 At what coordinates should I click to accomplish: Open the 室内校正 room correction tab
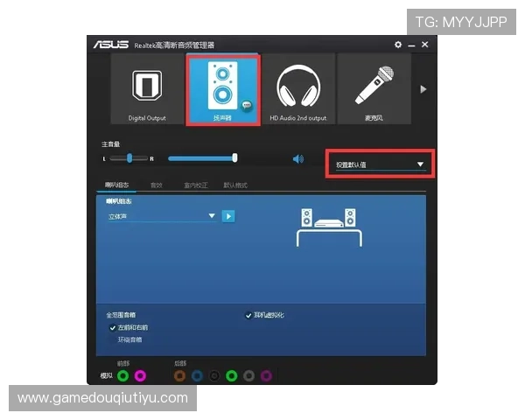point(196,185)
